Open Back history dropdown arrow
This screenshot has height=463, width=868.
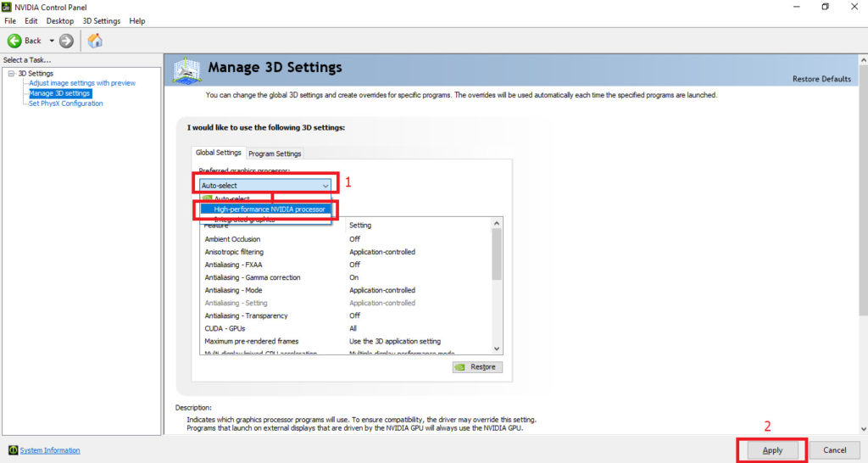(52, 41)
